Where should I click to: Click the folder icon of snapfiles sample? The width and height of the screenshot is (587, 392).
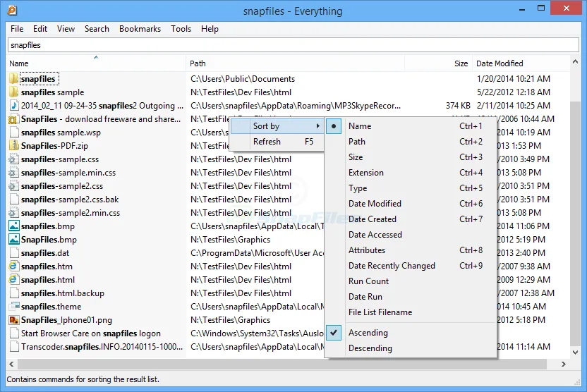point(14,92)
